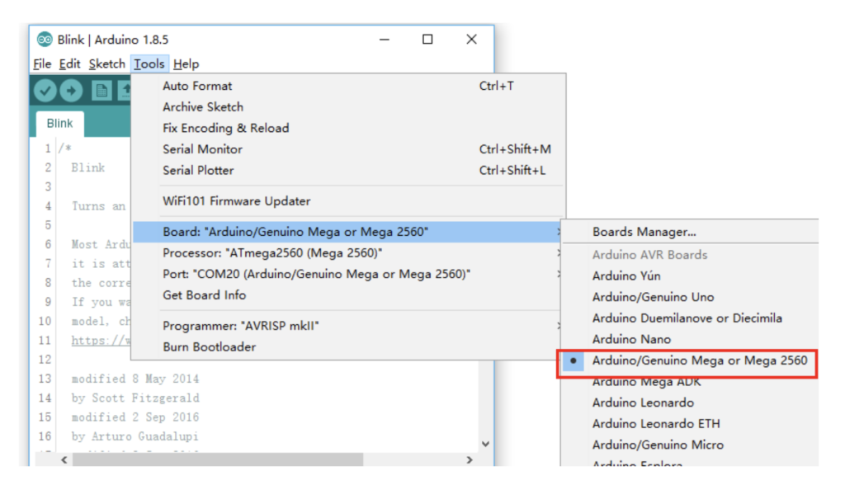Click the Upload arrow toolbar button

(x=71, y=91)
